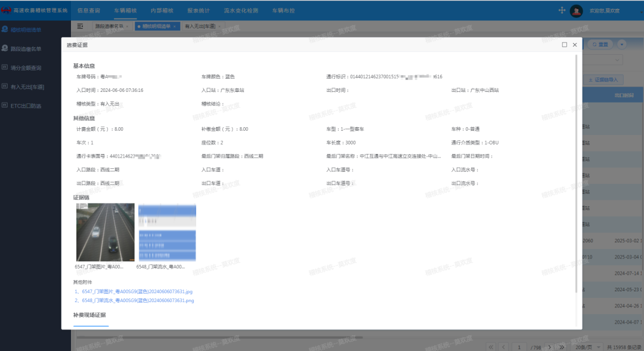Open 流水变化检测 menu
644x351 pixels.
coord(241,11)
